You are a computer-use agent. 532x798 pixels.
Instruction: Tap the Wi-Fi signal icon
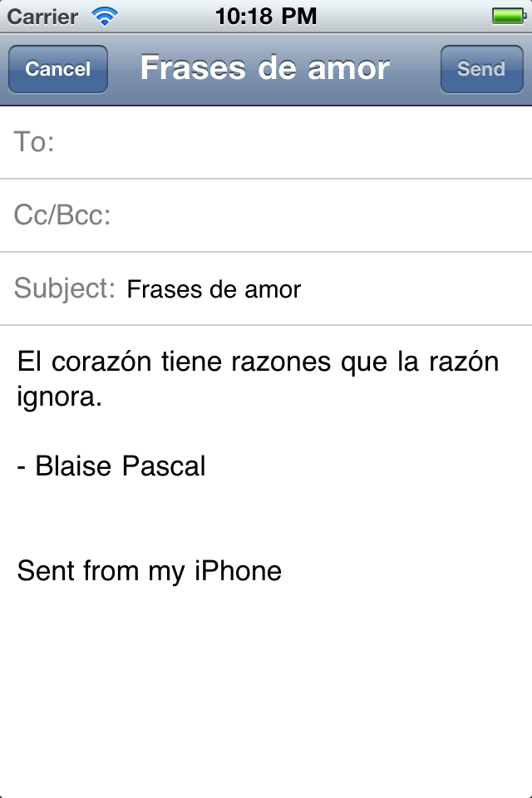coord(105,16)
